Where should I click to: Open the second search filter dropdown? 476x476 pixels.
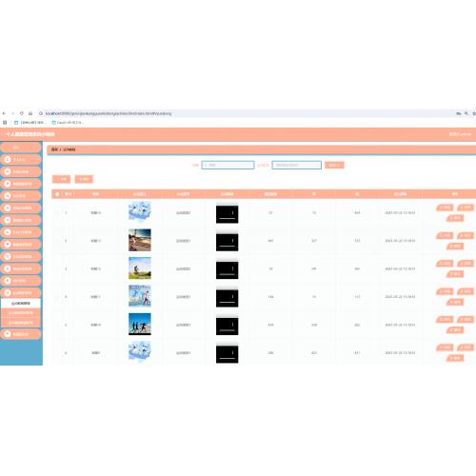click(297, 165)
